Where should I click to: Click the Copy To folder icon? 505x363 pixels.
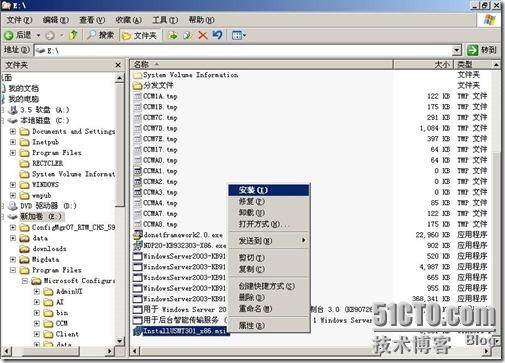187,35
